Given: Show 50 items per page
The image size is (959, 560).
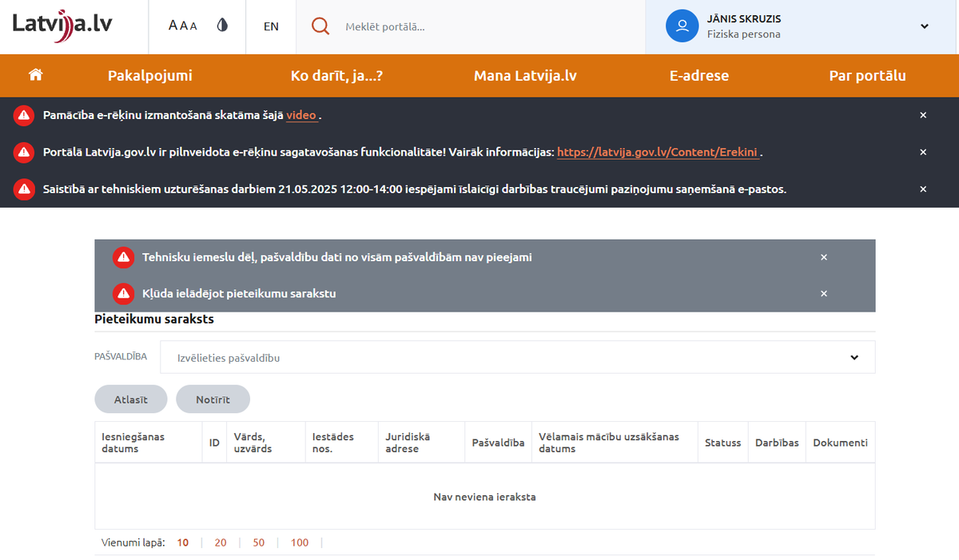Looking at the screenshot, I should 259,542.
